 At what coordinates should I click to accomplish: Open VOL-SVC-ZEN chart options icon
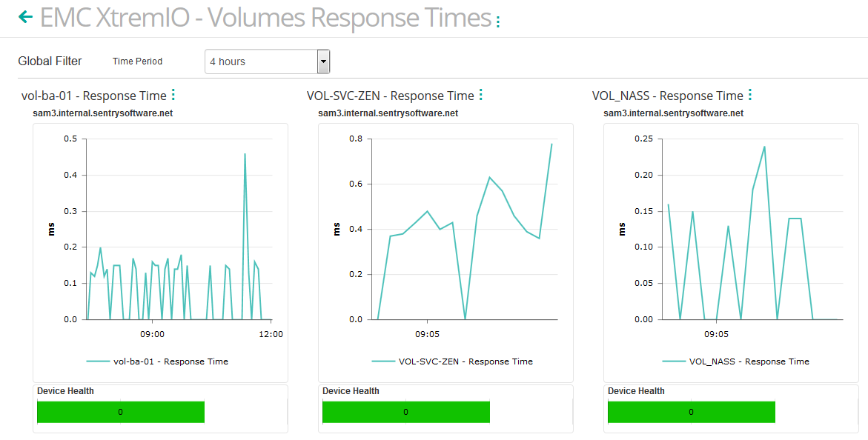point(480,94)
